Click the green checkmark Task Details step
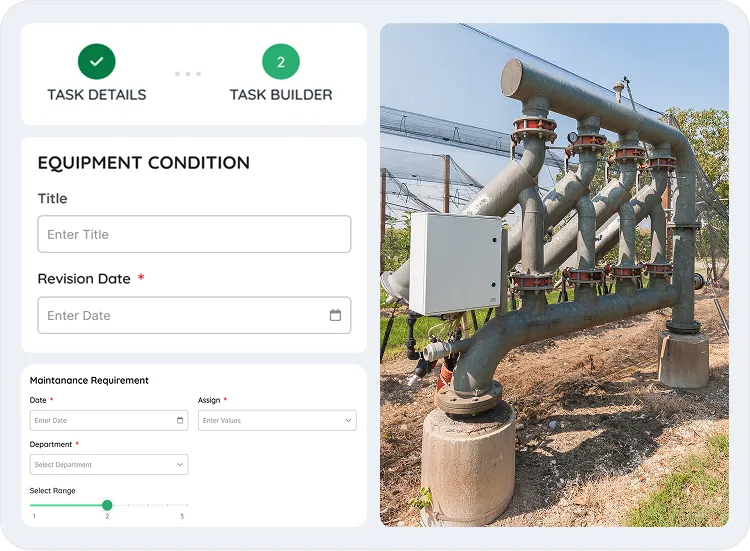Screen dimensions: 750x551 97,61
